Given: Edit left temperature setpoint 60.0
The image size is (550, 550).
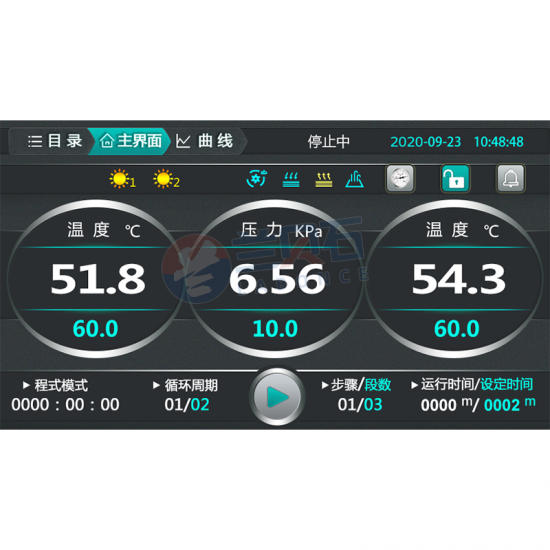Looking at the screenshot, I should [95, 329].
